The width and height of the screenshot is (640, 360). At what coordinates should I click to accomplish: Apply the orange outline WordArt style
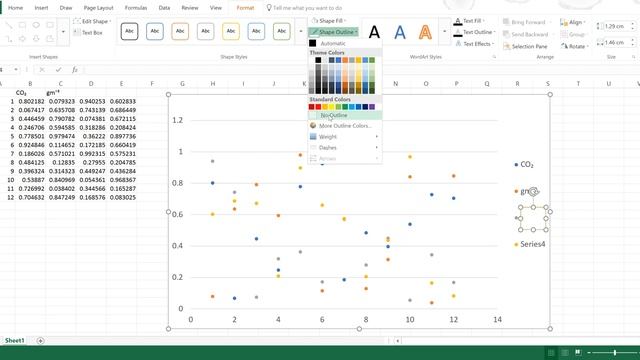(425, 32)
